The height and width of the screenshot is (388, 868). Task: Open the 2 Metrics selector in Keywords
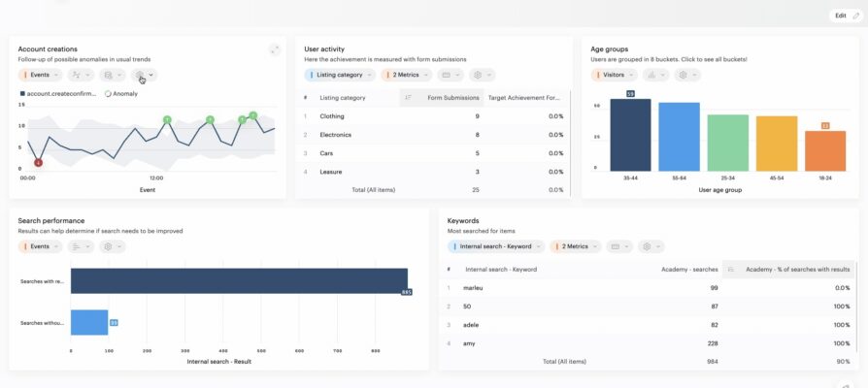click(x=575, y=246)
